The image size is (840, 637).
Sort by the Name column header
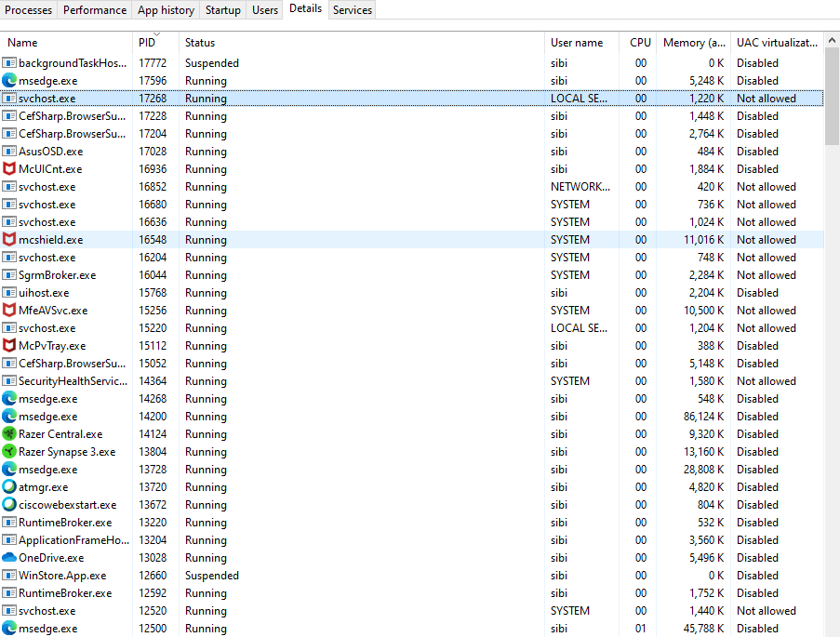66,43
